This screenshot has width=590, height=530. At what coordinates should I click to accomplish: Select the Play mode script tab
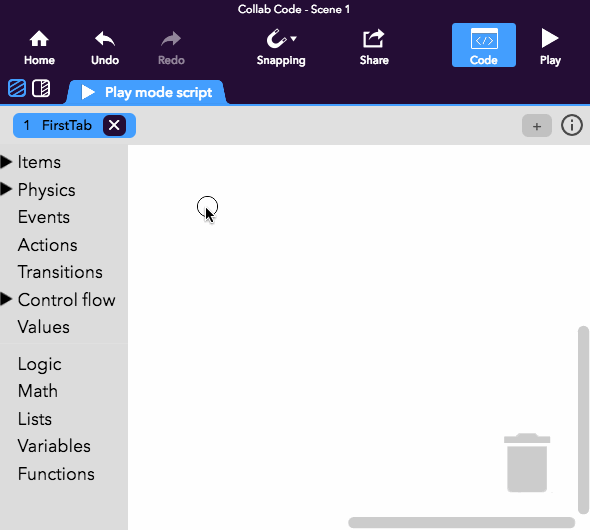click(x=147, y=92)
